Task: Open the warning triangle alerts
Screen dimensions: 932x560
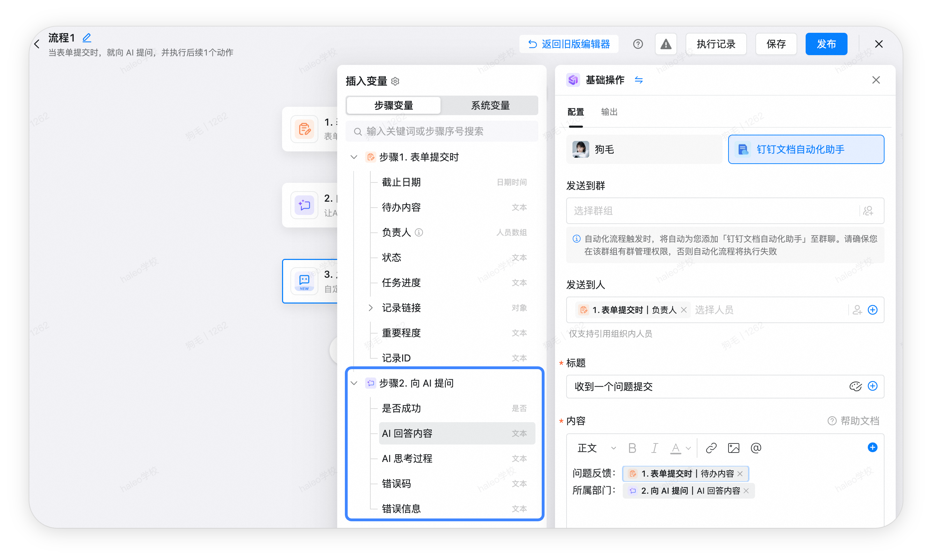Action: pyautogui.click(x=666, y=44)
